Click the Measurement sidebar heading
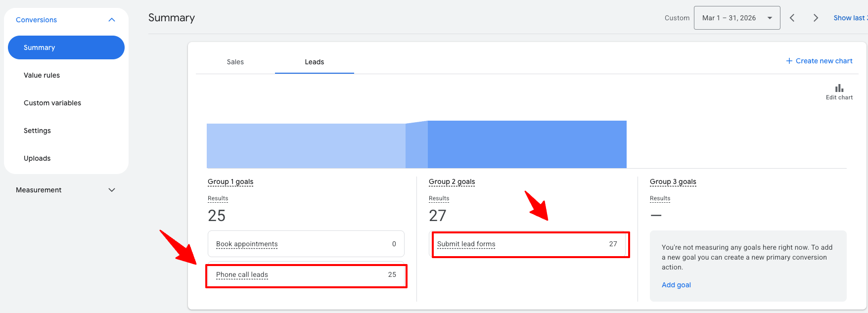This screenshot has width=868, height=313. 39,190
